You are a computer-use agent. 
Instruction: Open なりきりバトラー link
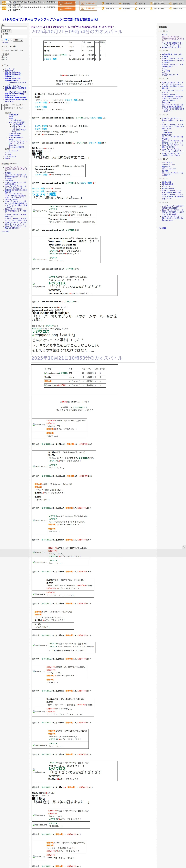tap(15, 134)
